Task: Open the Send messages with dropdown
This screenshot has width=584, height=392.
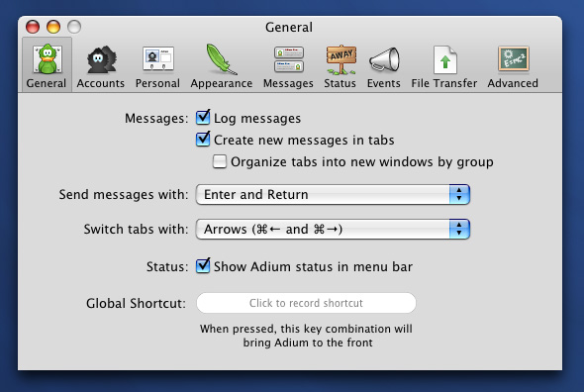Action: pos(333,194)
